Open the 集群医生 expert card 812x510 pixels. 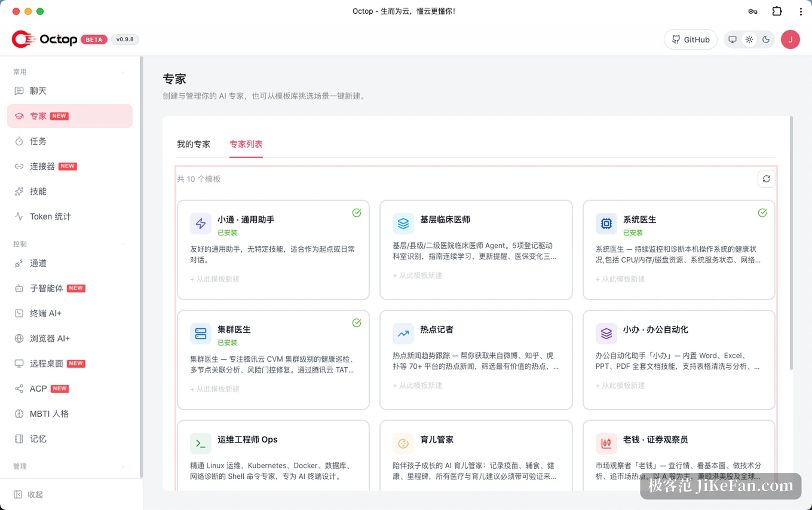click(273, 360)
